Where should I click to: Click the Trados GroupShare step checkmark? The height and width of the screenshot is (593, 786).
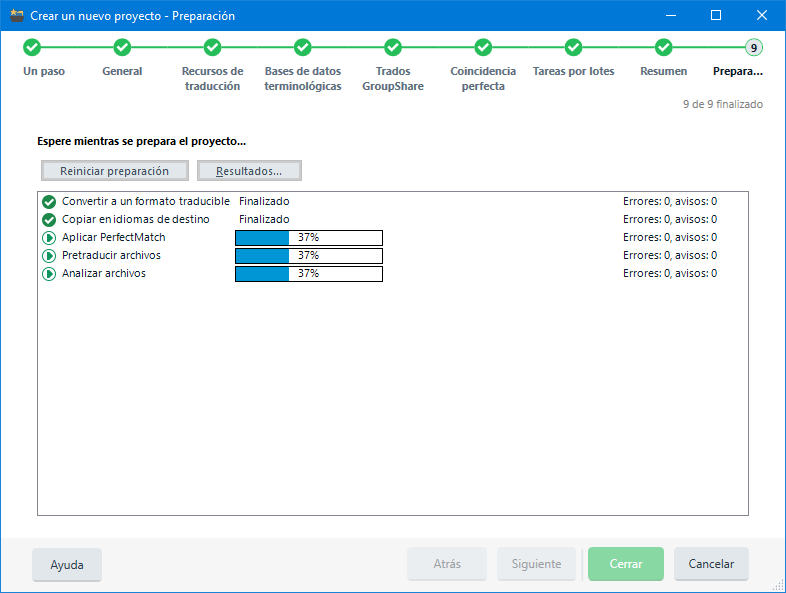(393, 48)
